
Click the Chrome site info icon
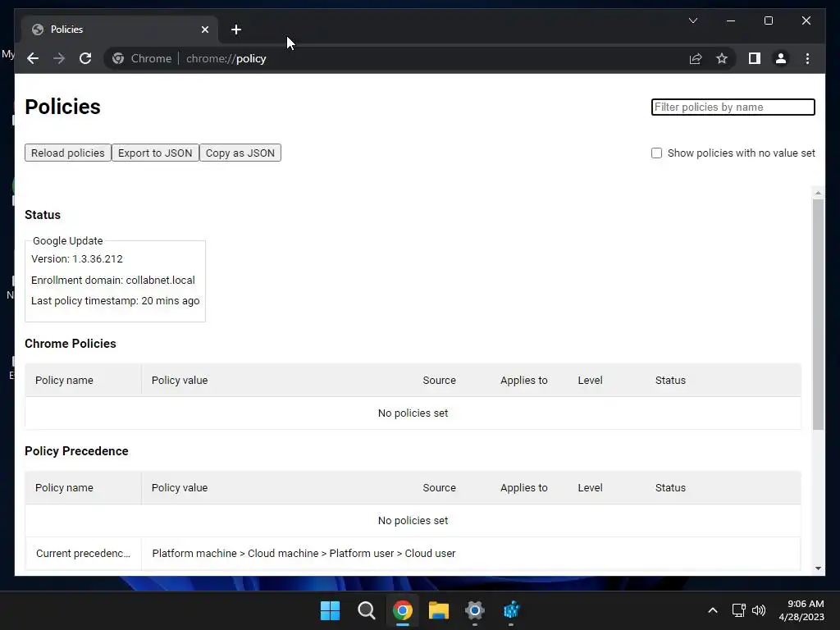(x=118, y=58)
